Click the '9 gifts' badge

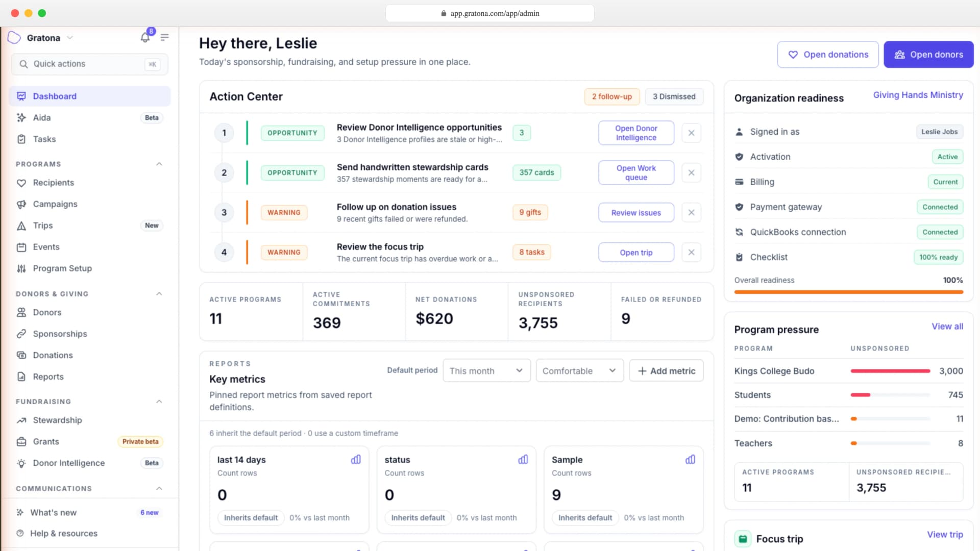pyautogui.click(x=530, y=212)
